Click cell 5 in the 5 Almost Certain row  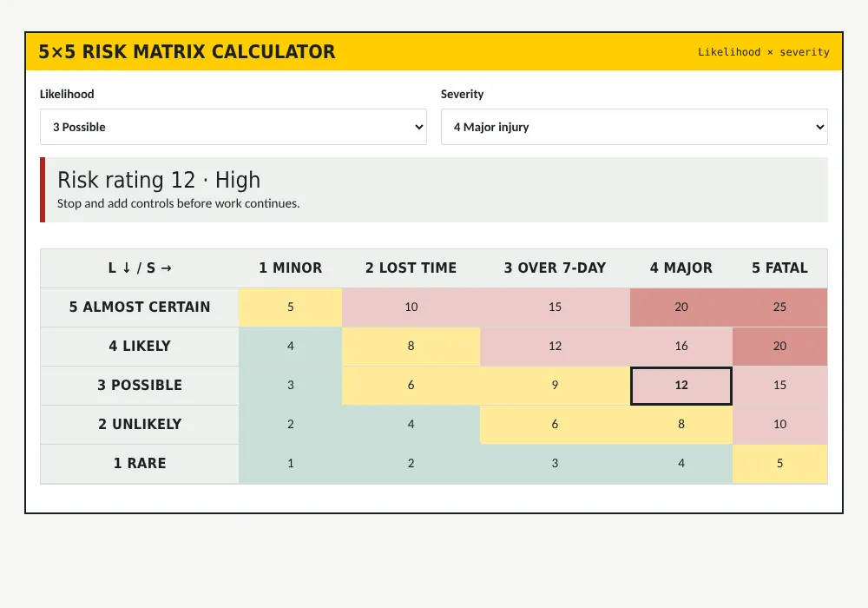[290, 307]
